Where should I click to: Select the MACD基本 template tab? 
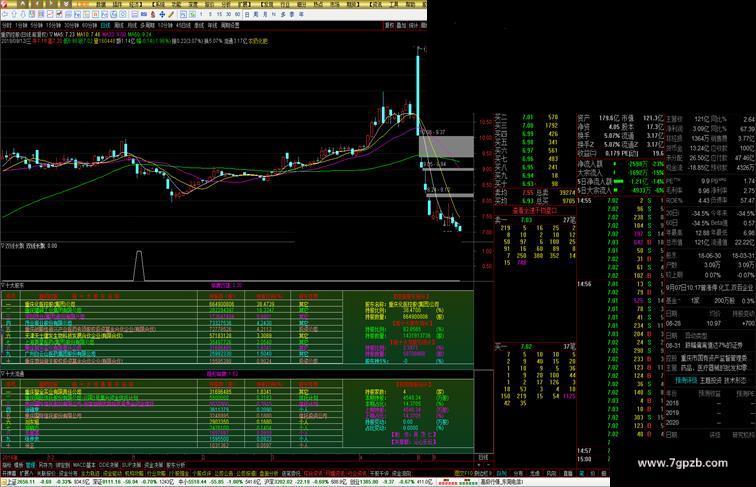tap(84, 466)
